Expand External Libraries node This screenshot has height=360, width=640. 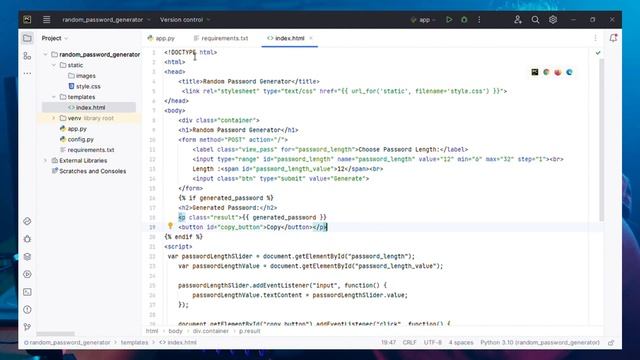45,160
